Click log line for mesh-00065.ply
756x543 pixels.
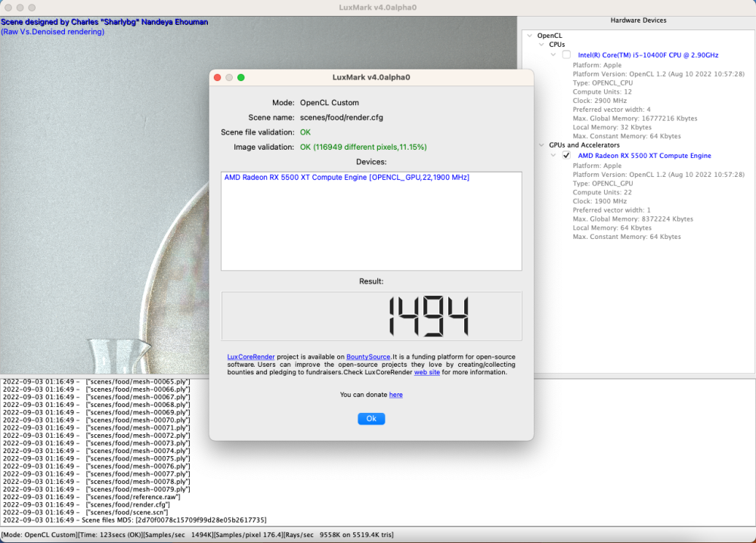click(x=97, y=381)
